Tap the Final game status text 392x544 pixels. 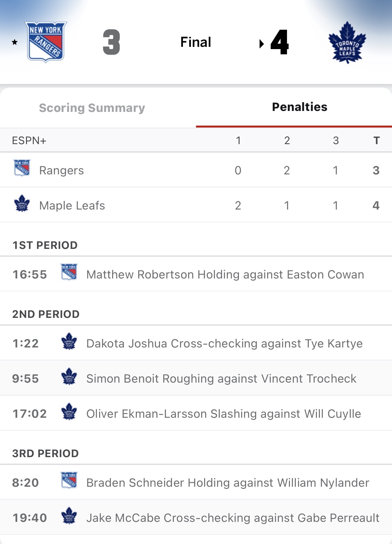[x=196, y=42]
